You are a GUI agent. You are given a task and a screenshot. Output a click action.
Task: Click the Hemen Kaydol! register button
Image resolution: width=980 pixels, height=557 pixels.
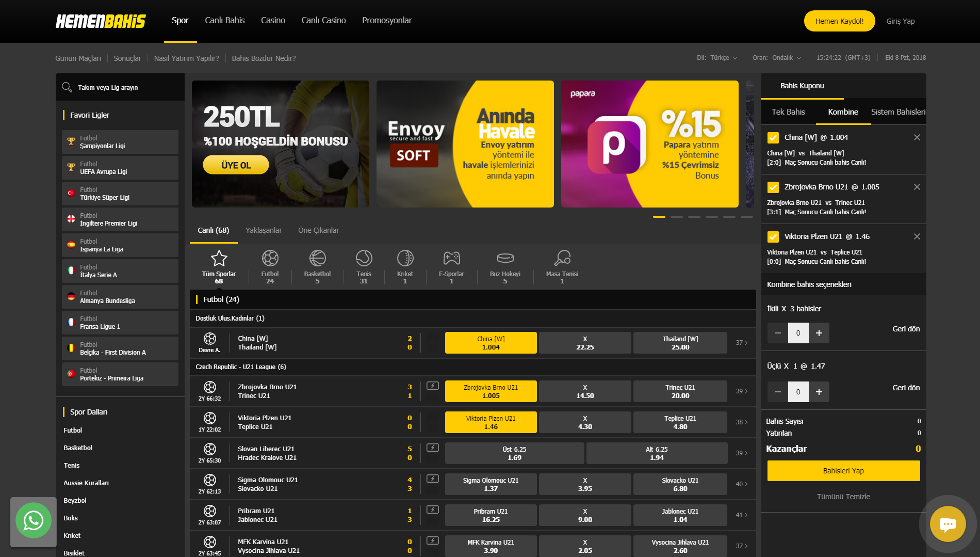click(839, 21)
